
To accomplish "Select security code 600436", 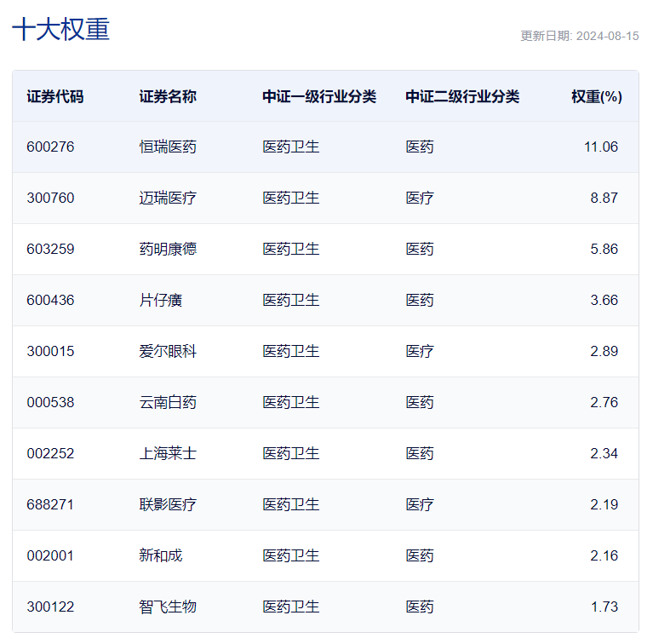I will click(50, 300).
